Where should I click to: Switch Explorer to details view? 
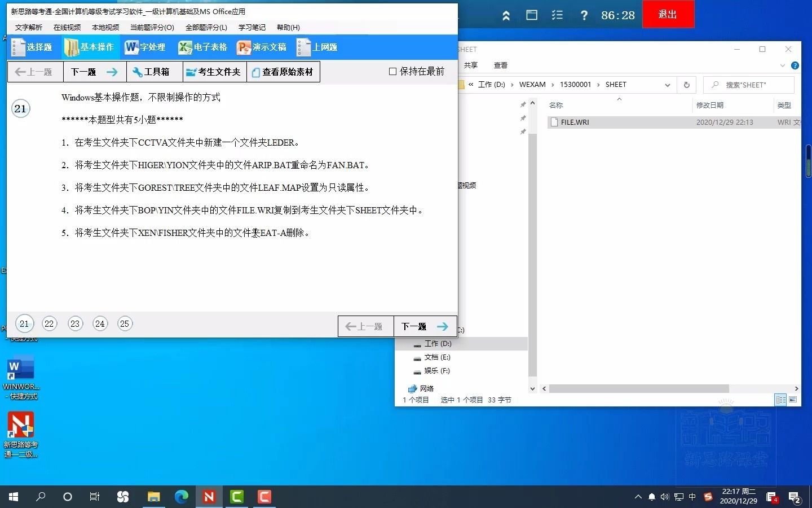point(780,400)
